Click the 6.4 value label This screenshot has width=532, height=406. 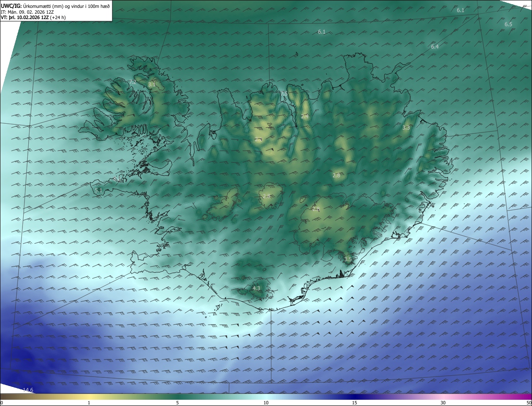(435, 47)
